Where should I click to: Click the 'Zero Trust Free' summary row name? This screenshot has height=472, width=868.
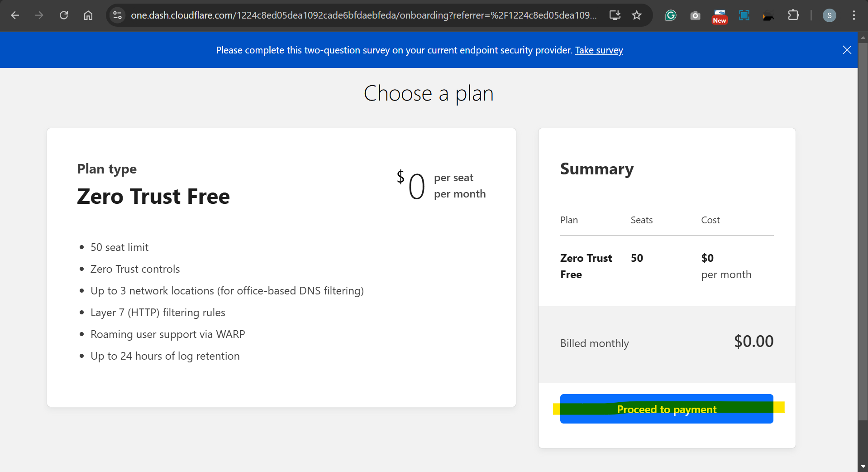(x=586, y=266)
